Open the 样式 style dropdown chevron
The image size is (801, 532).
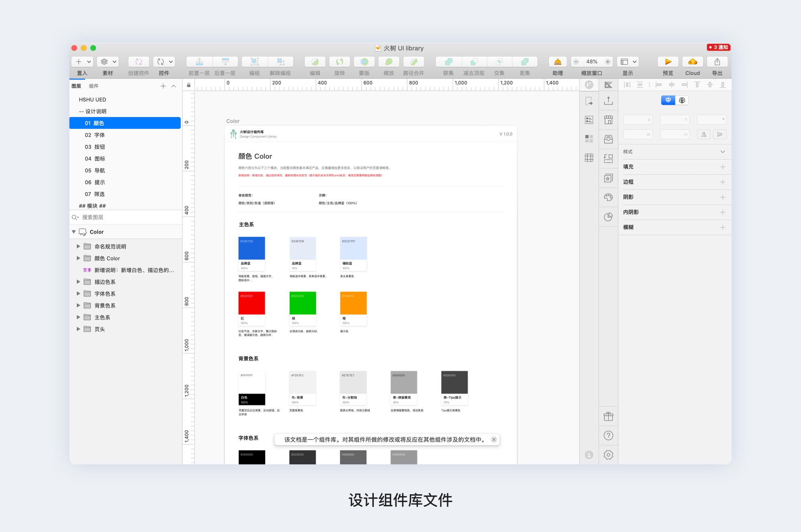click(722, 152)
